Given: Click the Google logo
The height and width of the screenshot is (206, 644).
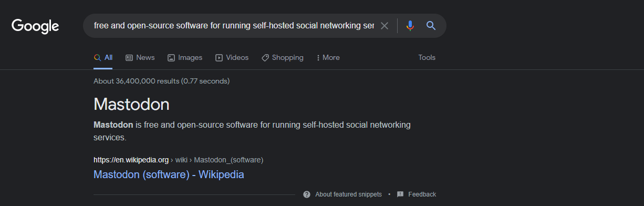Looking at the screenshot, I should click(x=35, y=26).
